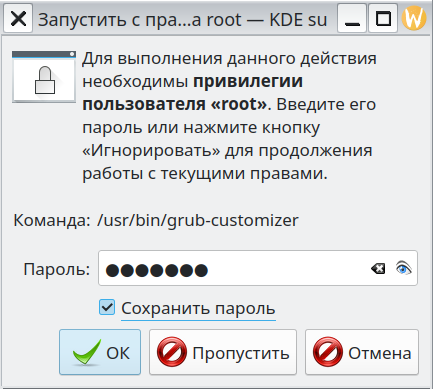Click the /usr/bin/grub-customizer command text

coord(198,220)
